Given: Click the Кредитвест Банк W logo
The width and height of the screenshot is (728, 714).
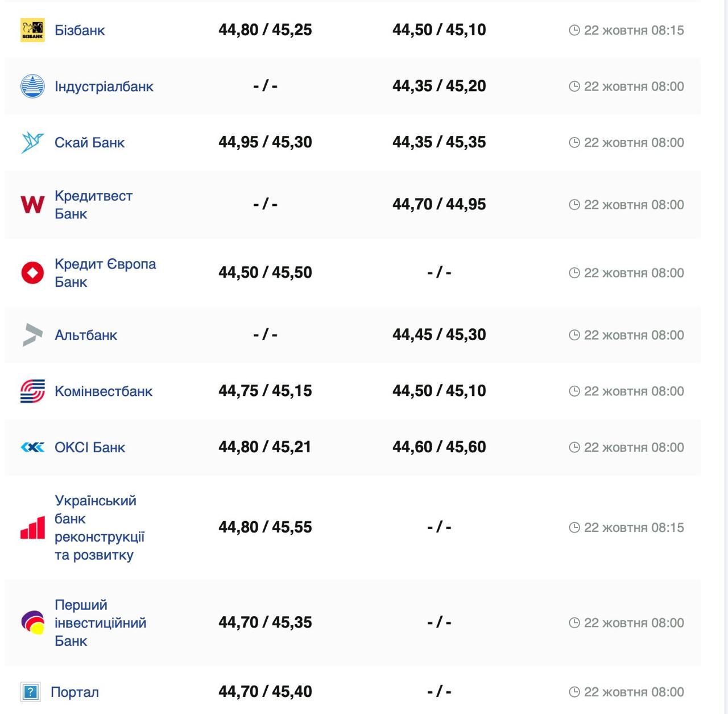Looking at the screenshot, I should click(x=32, y=204).
